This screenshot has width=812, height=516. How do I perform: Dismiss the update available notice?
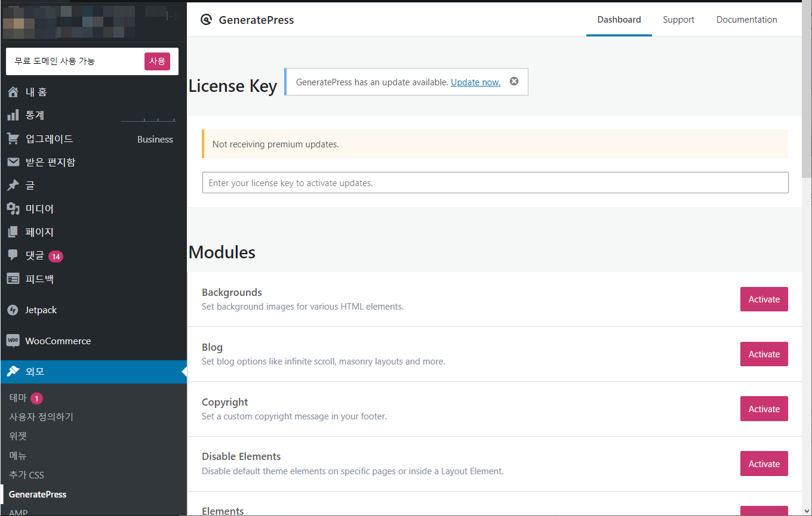point(514,82)
